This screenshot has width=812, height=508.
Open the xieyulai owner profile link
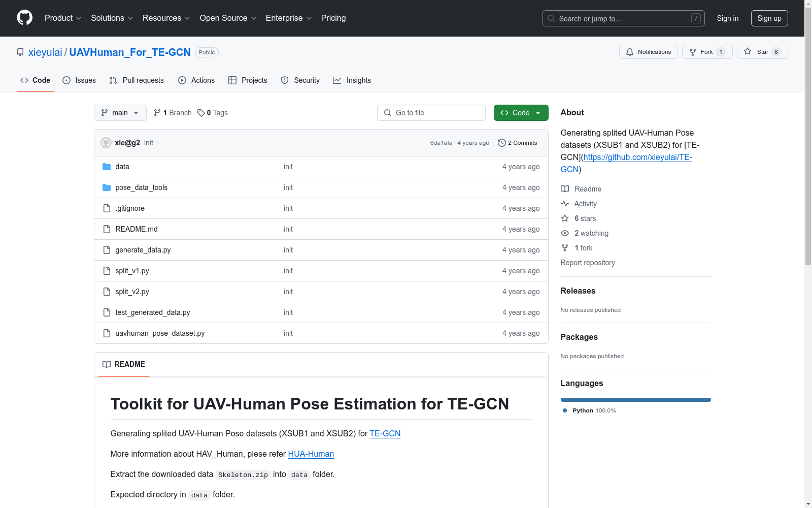(45, 52)
